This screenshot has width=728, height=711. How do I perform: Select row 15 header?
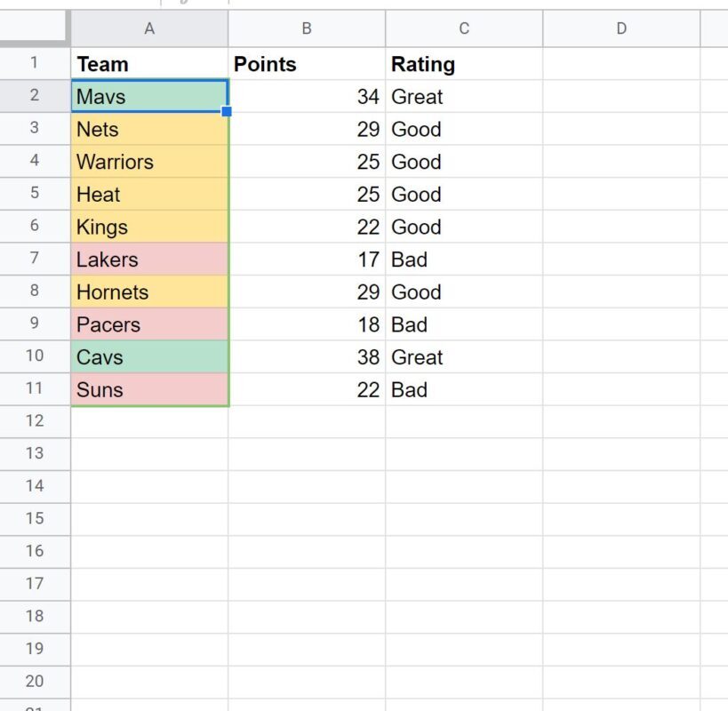(x=35, y=518)
